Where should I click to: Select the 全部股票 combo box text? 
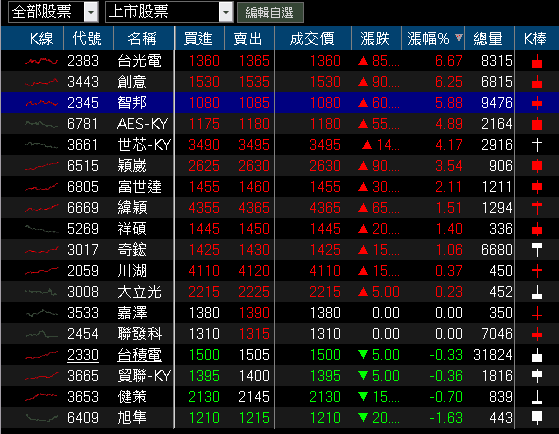[x=42, y=12]
